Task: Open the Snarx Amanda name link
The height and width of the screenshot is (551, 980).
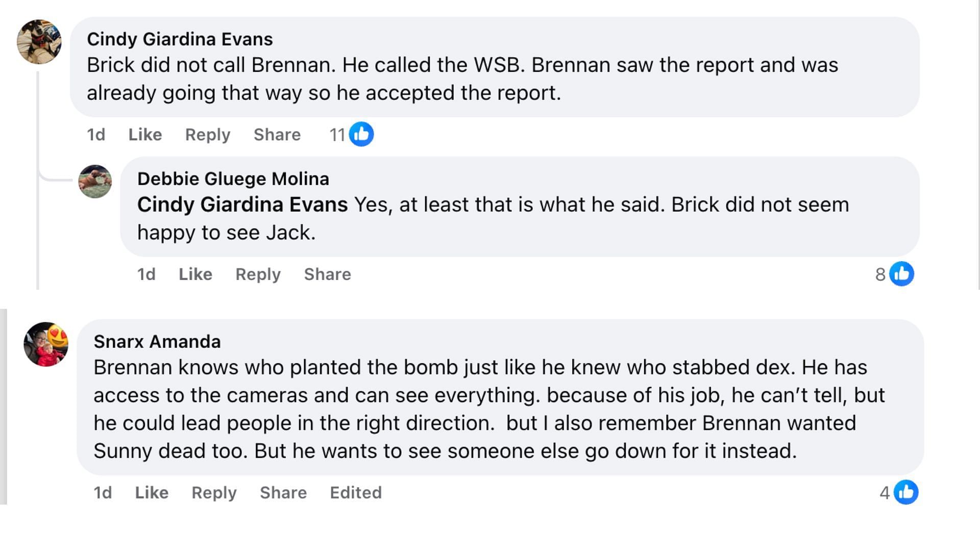Action: coord(157,342)
